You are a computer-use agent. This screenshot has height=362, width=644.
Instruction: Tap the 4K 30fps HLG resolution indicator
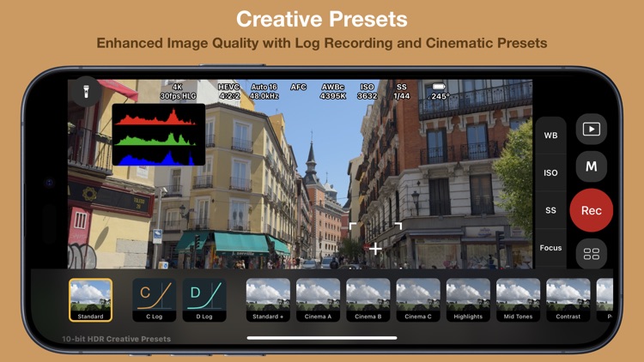coord(178,92)
